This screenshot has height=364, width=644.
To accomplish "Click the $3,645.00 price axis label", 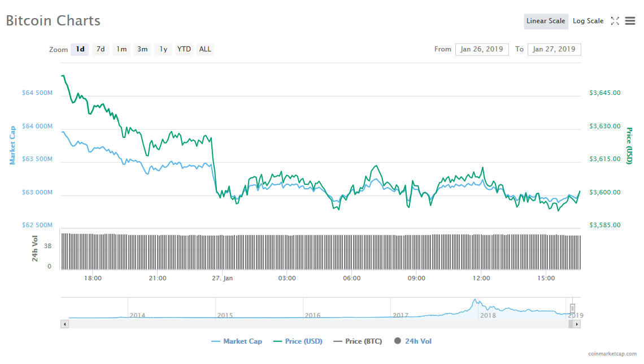I will point(604,93).
